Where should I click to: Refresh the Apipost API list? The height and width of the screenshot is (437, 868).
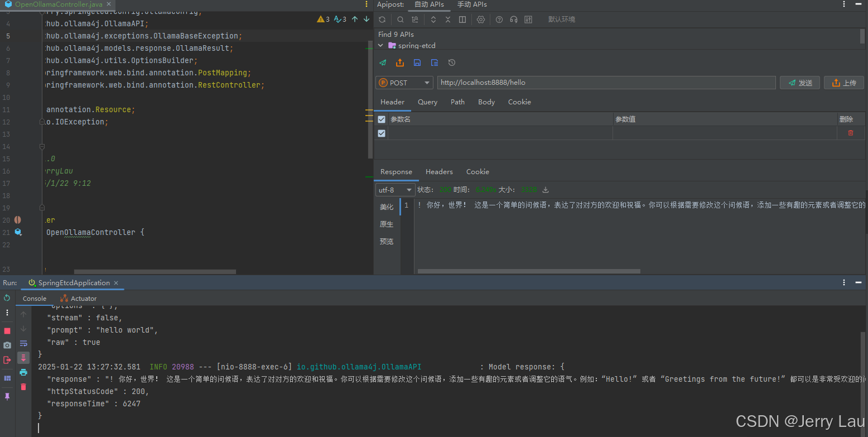tap(382, 20)
